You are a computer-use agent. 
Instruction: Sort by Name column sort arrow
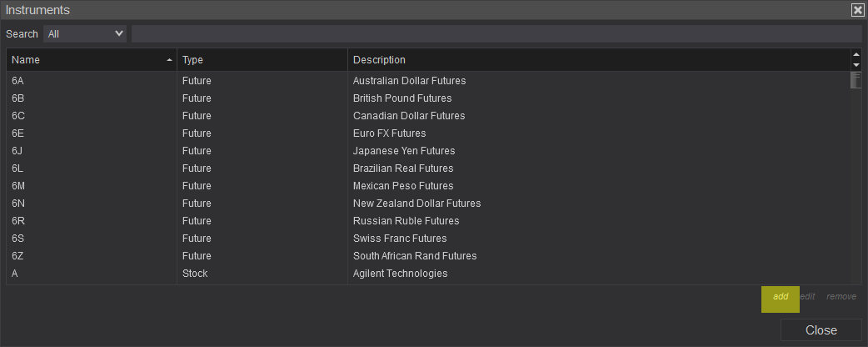point(170,60)
